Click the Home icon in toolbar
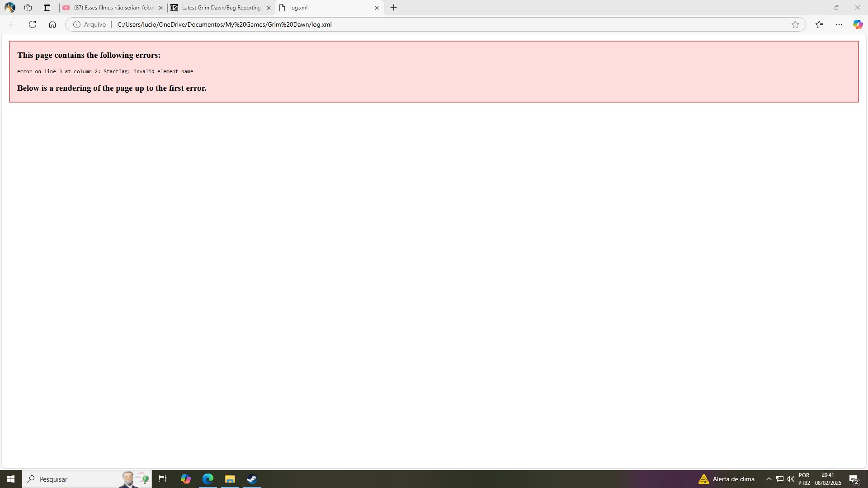The width and height of the screenshot is (868, 488). tap(52, 24)
